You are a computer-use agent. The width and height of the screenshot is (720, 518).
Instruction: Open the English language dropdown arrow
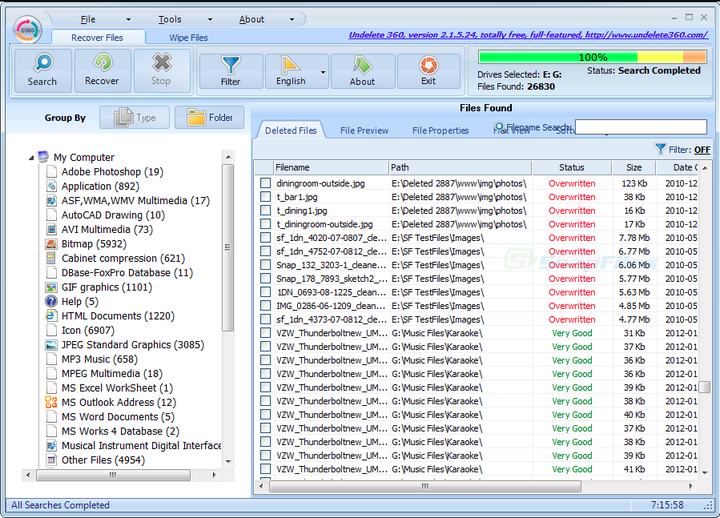[323, 72]
